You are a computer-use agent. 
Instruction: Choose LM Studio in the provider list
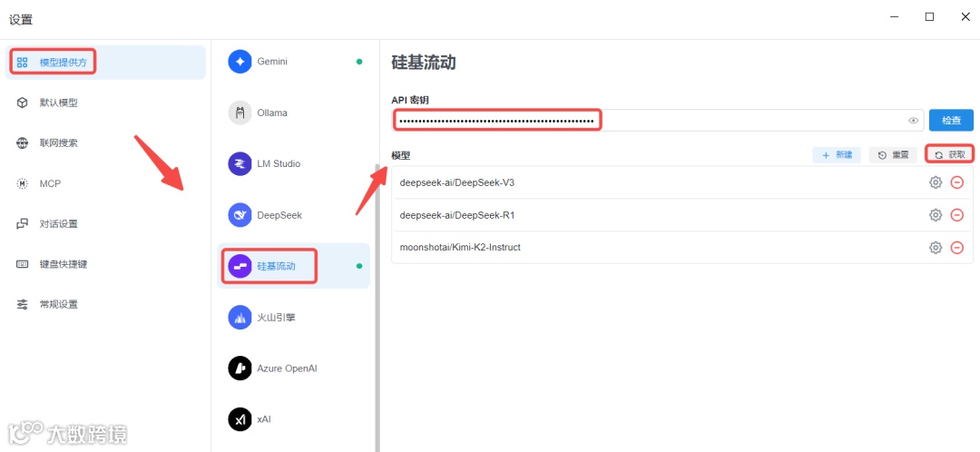[294, 163]
